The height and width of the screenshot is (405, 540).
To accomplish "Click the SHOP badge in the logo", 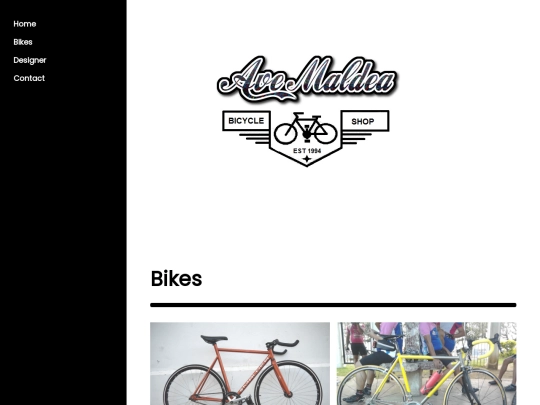I will 365,121.
